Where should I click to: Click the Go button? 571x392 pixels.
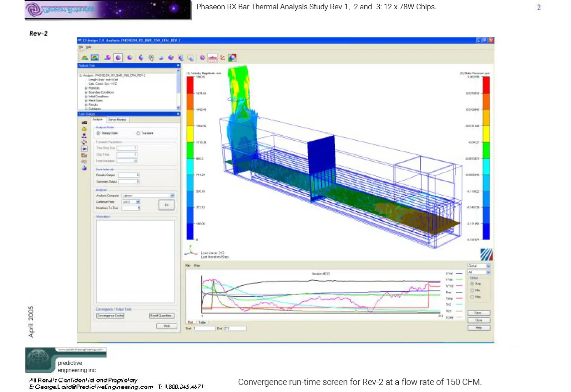(x=166, y=205)
